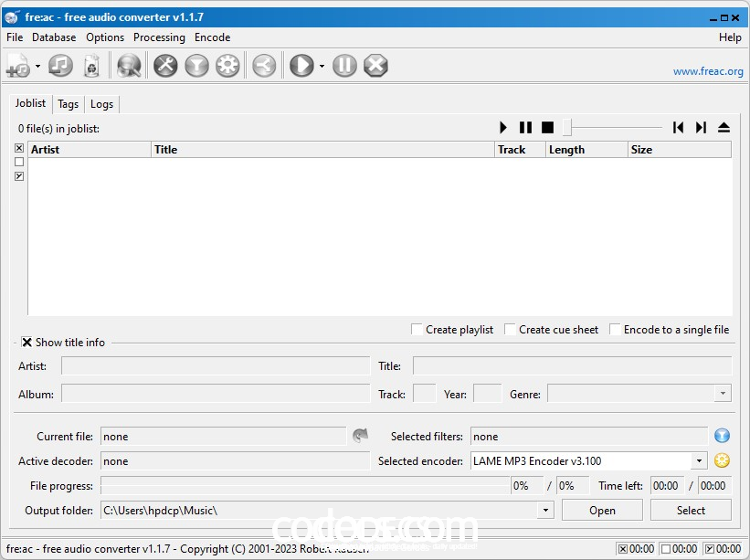Sort joblist by the Track column header
This screenshot has width=750, height=560.
pos(521,150)
